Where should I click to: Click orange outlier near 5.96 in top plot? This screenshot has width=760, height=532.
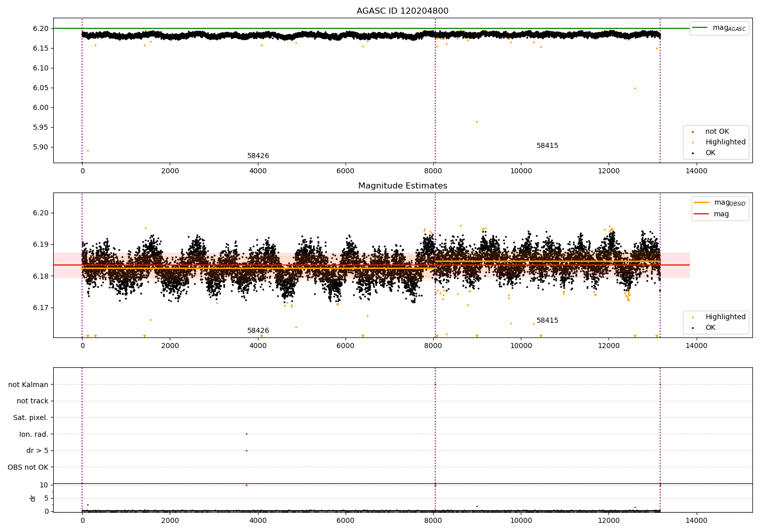477,122
